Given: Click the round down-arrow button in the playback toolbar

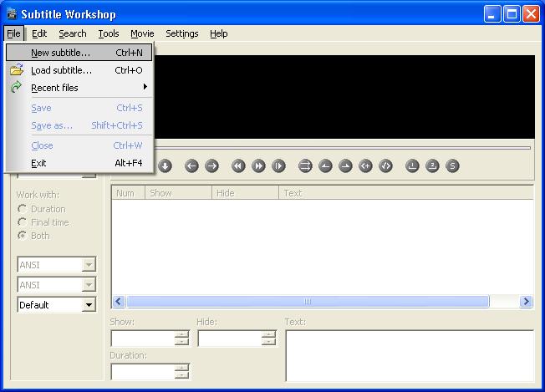Looking at the screenshot, I should pyautogui.click(x=166, y=165).
